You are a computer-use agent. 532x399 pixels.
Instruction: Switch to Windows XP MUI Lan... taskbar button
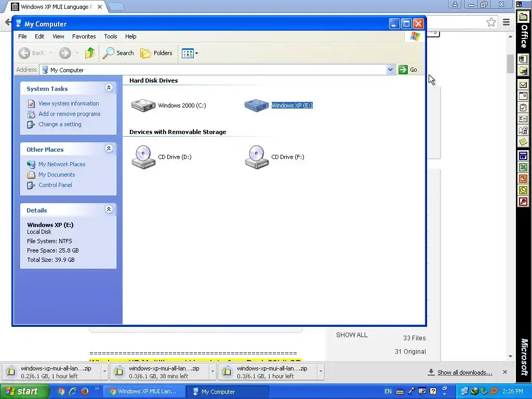pos(143,392)
